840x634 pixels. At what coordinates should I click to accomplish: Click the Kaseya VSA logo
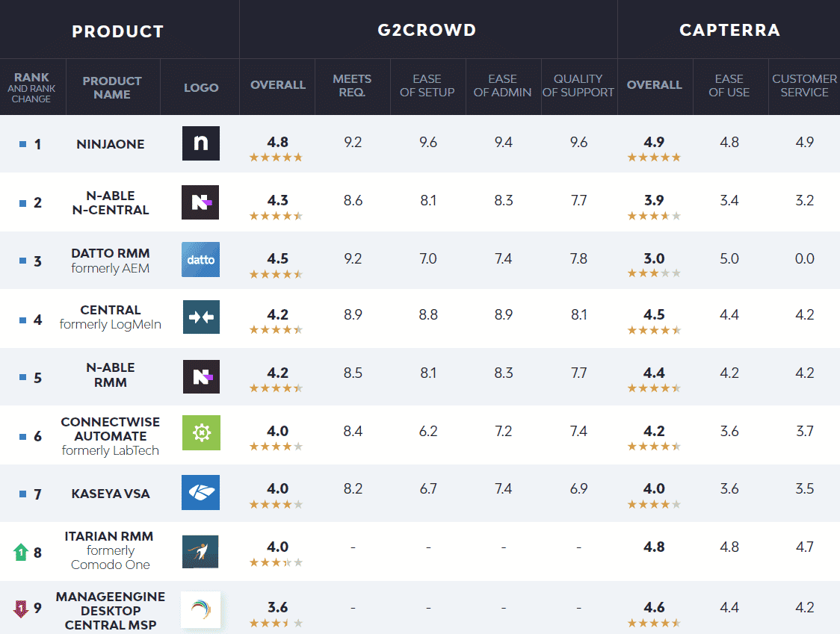point(200,493)
